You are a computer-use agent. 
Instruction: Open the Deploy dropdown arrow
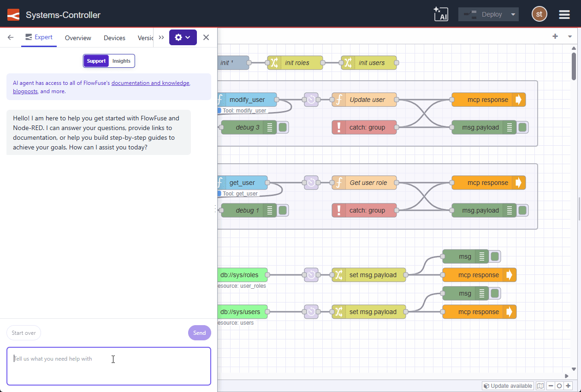512,14
